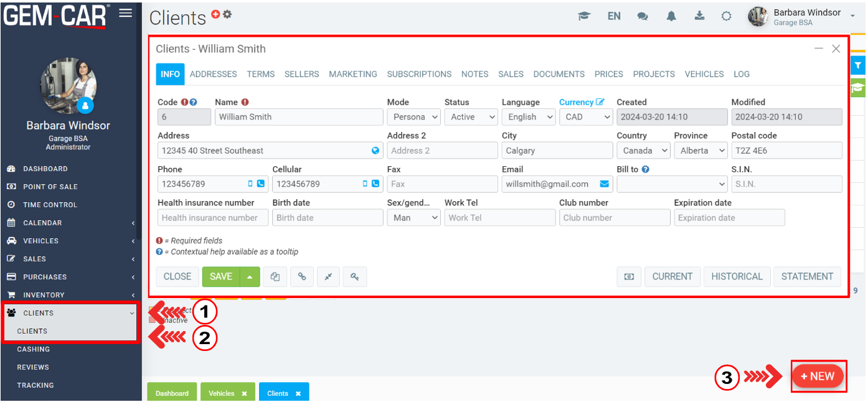This screenshot has width=868, height=402.
Task: Expand the Province dropdown showing Alberta
Action: pyautogui.click(x=702, y=151)
